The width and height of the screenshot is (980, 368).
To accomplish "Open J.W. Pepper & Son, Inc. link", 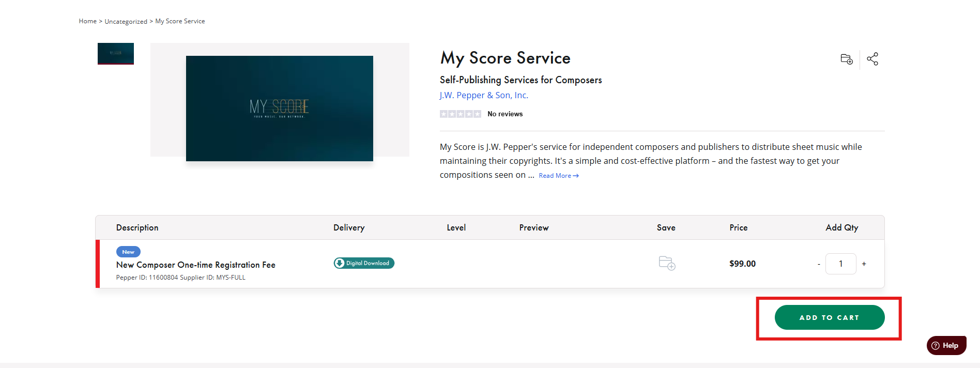I will 484,95.
